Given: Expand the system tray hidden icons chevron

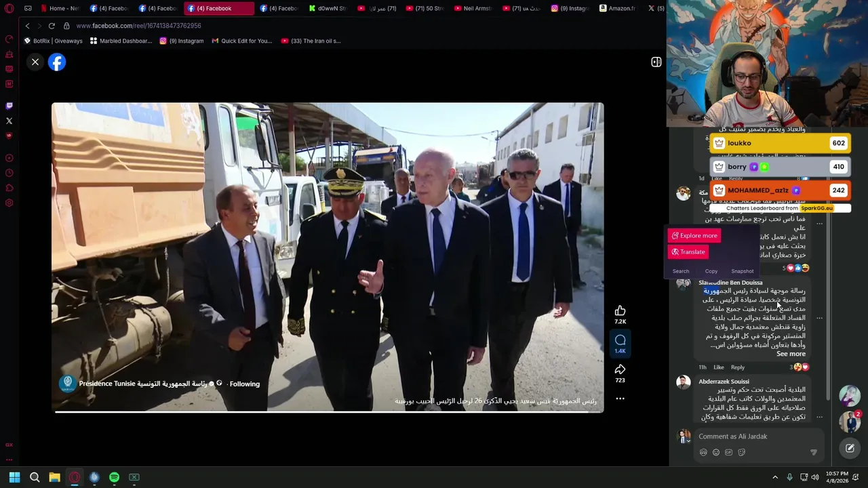Looking at the screenshot, I should pos(775,477).
